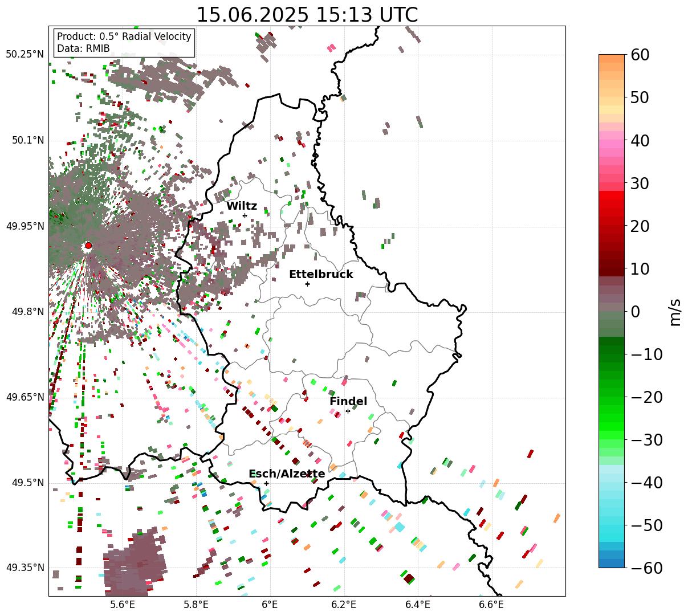Click the 6.6°E longitude label

point(491,605)
